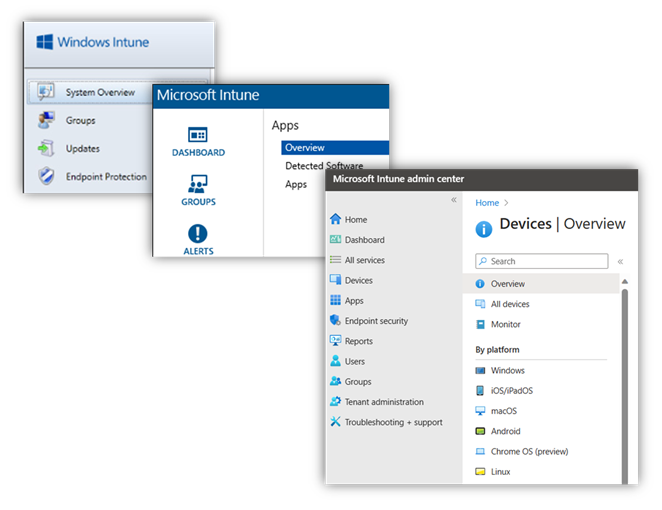Click the Monitor icon in Devices menu
This screenshot has width=662, height=510.
480,324
